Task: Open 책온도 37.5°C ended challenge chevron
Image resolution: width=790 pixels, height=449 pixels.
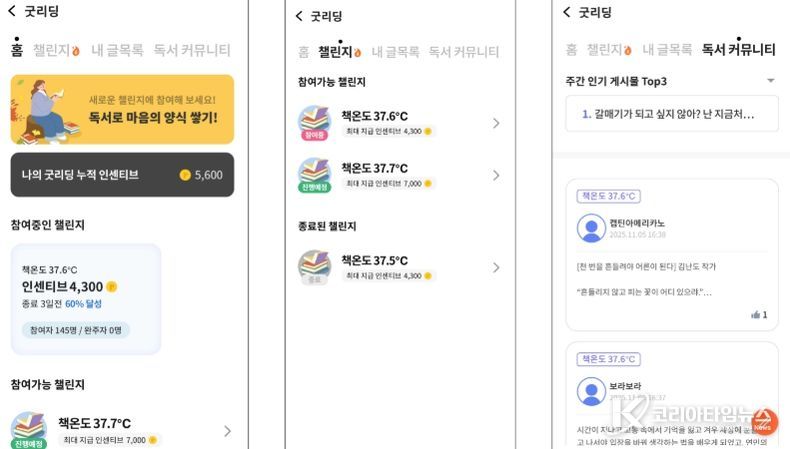Action: [x=496, y=267]
